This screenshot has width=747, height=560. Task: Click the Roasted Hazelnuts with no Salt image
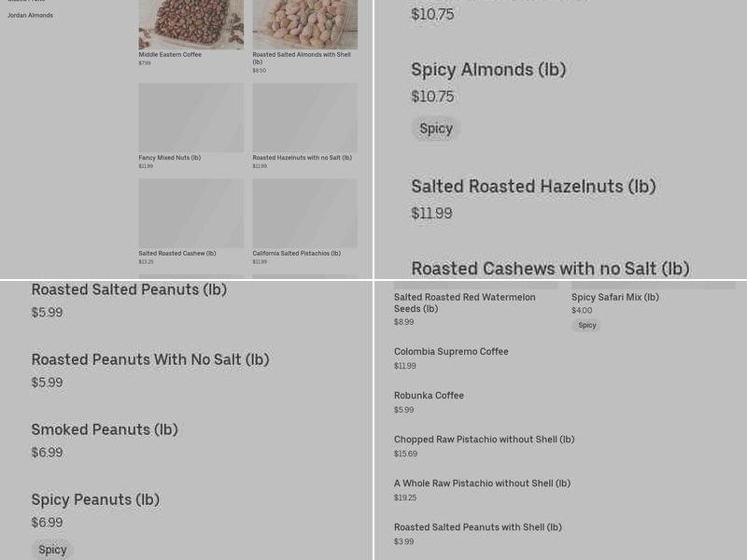[x=304, y=118]
